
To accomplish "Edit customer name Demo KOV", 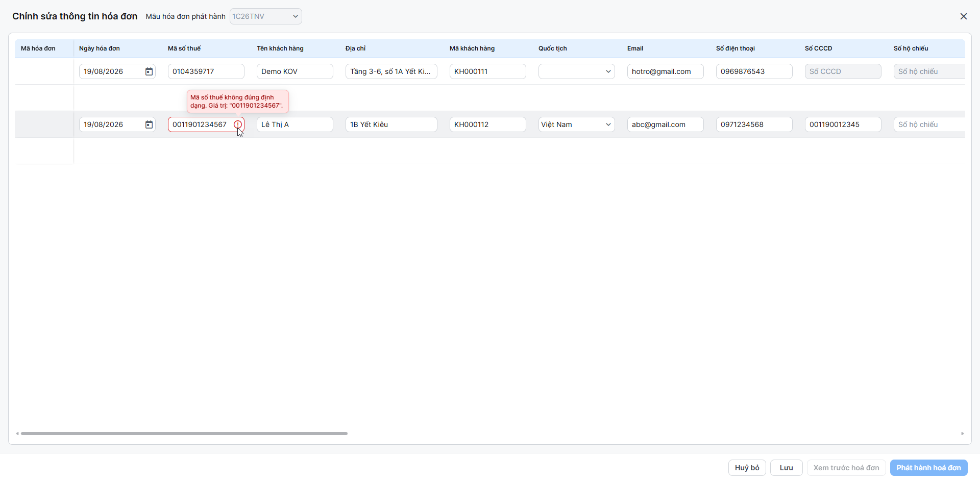I will pyautogui.click(x=295, y=71).
